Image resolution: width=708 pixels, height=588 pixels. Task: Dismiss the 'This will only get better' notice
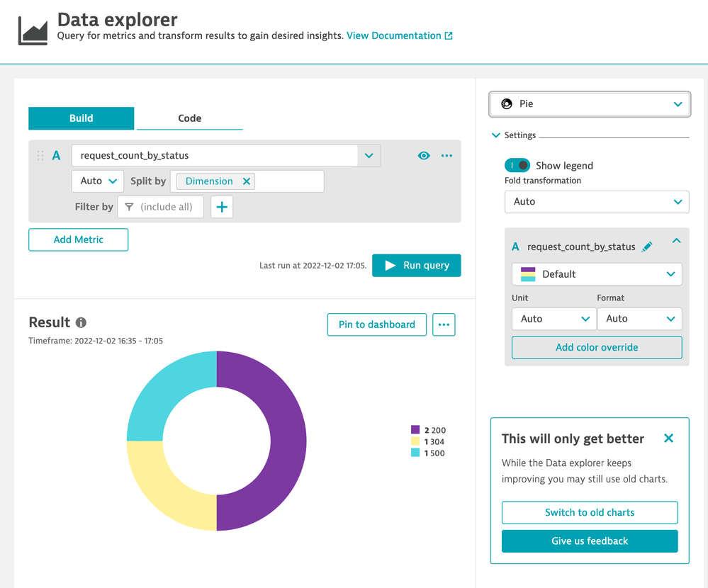668,439
